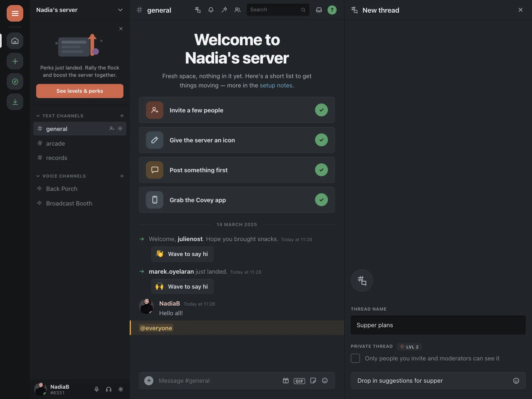Open the Grab the Covey app card
Viewport: 532px width, 399px height.
[237, 200]
